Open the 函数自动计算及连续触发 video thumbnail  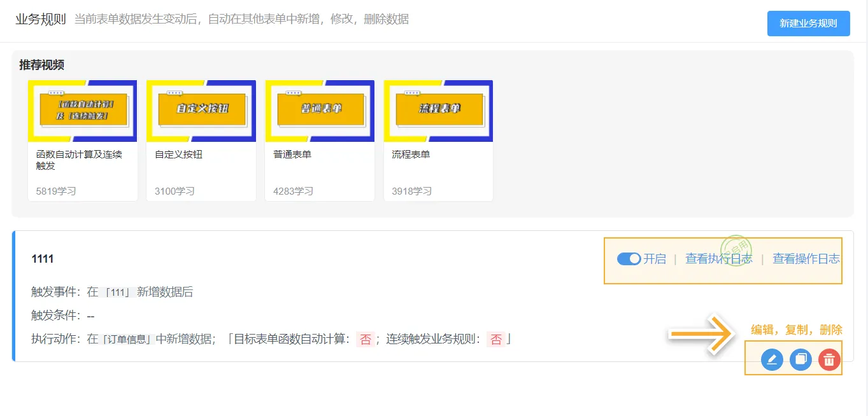[x=83, y=111]
